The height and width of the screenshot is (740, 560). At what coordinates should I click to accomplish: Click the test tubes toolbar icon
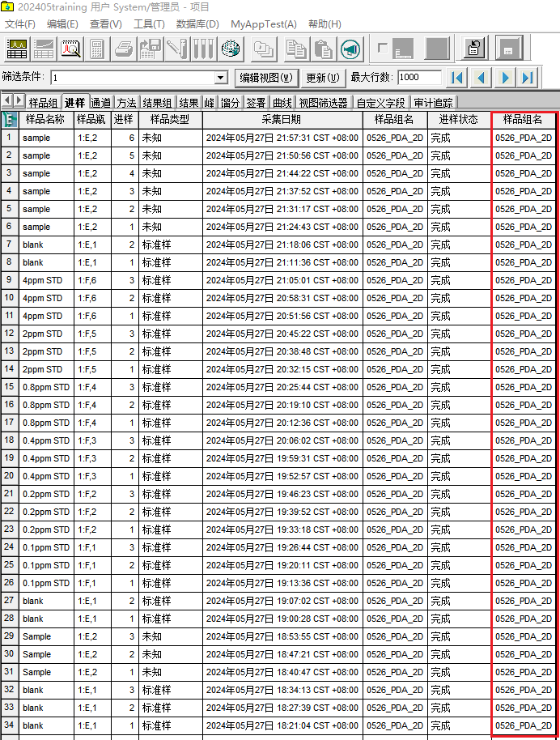203,49
